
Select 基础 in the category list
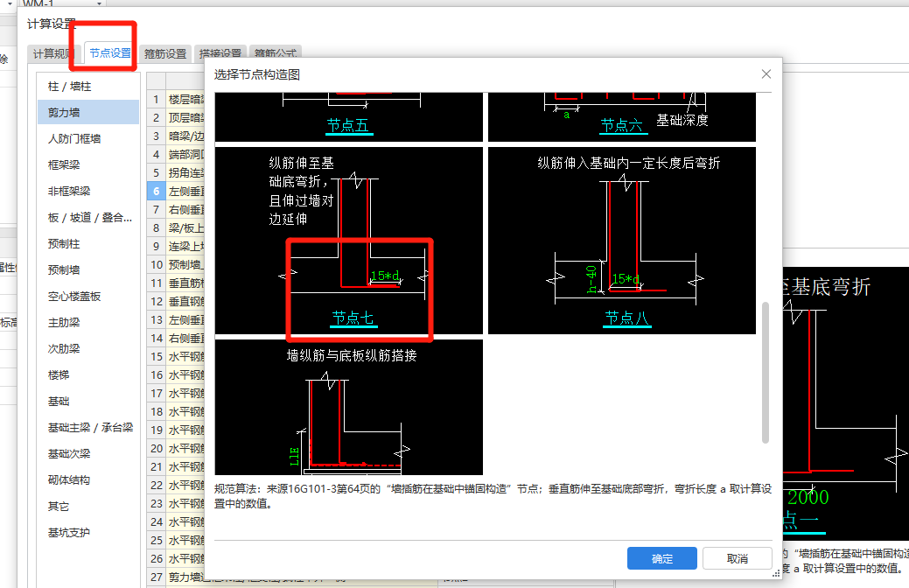click(88, 402)
